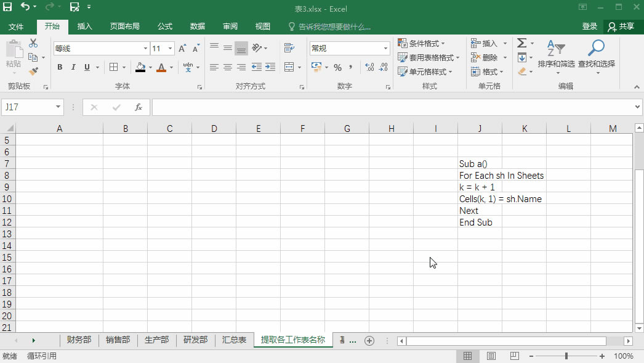Click the 登录 sign-in button
Viewport: 644px width, 363px height.
pos(589,27)
